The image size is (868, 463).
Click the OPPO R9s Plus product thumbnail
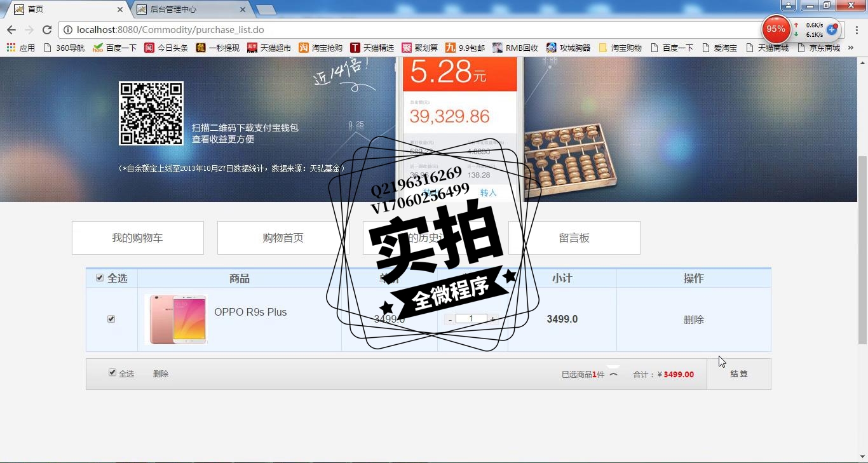point(175,319)
